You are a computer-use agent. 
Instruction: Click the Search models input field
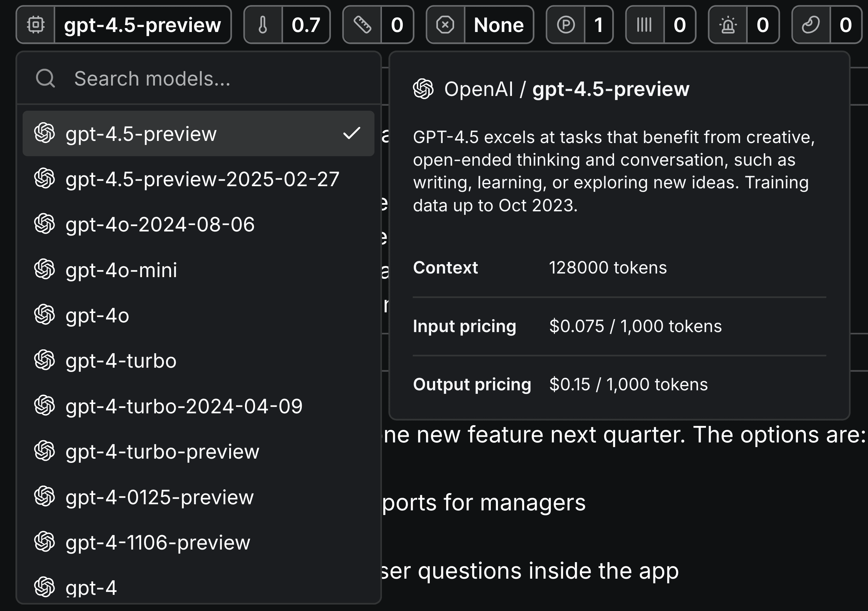click(x=198, y=78)
